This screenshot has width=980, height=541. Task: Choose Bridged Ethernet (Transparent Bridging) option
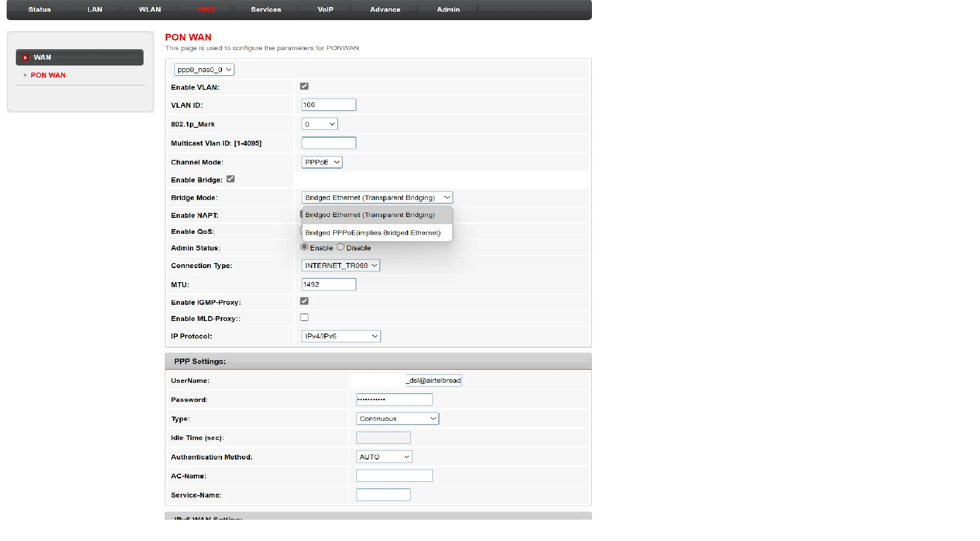(x=370, y=215)
